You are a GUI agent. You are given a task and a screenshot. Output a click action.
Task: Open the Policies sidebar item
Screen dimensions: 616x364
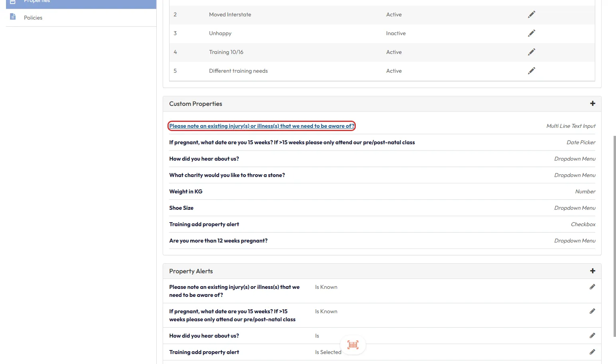33,18
